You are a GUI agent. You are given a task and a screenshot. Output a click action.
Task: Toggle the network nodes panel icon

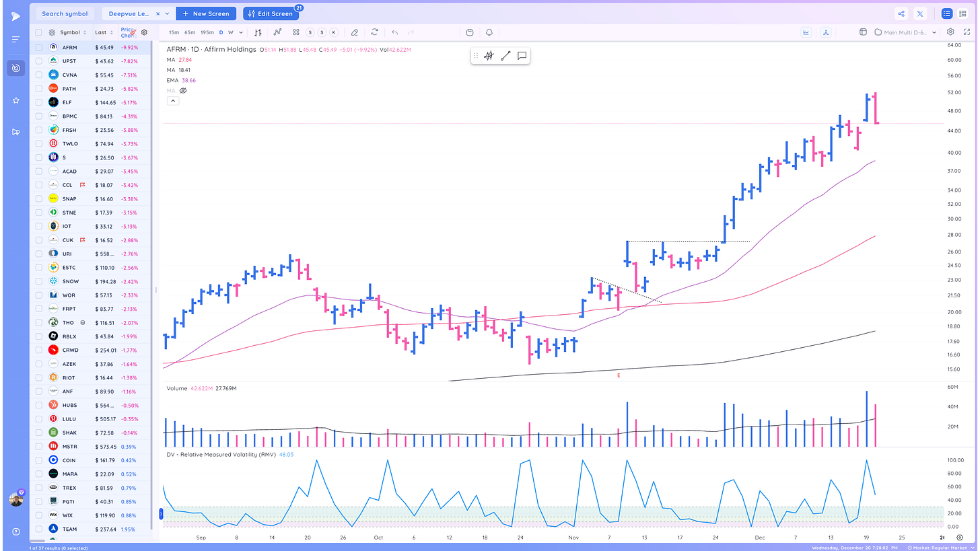[826, 32]
